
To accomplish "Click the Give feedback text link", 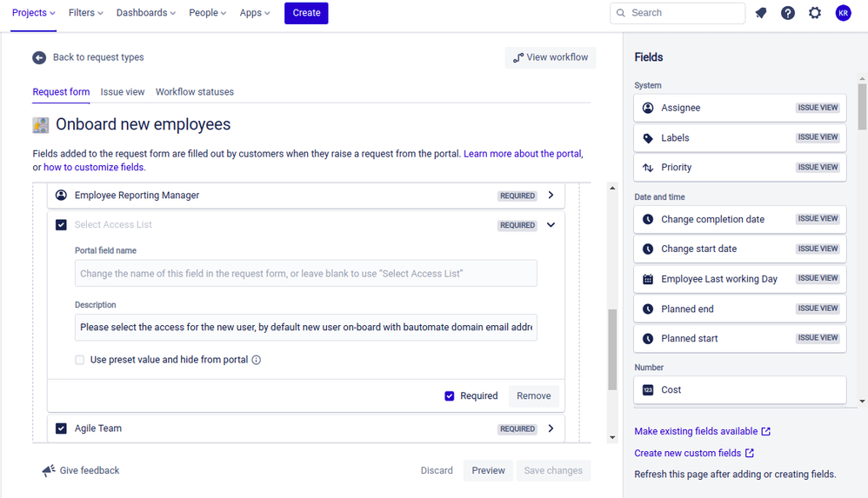I will pyautogui.click(x=90, y=470).
